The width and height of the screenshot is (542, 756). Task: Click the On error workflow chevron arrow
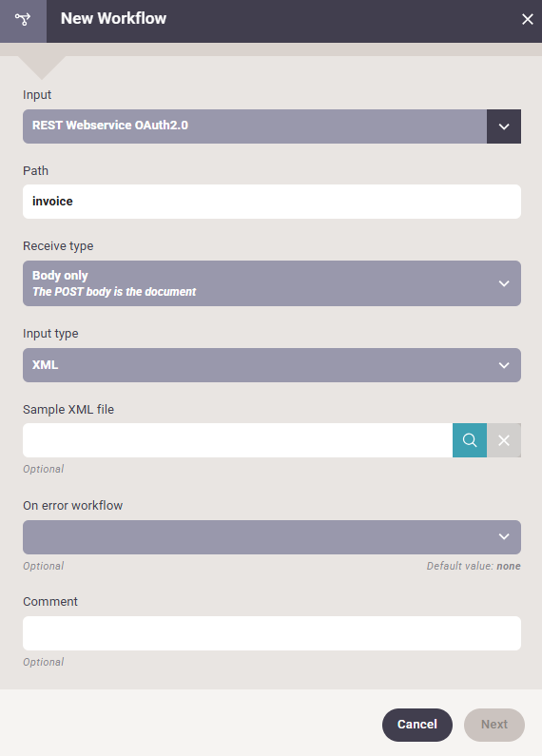504,536
